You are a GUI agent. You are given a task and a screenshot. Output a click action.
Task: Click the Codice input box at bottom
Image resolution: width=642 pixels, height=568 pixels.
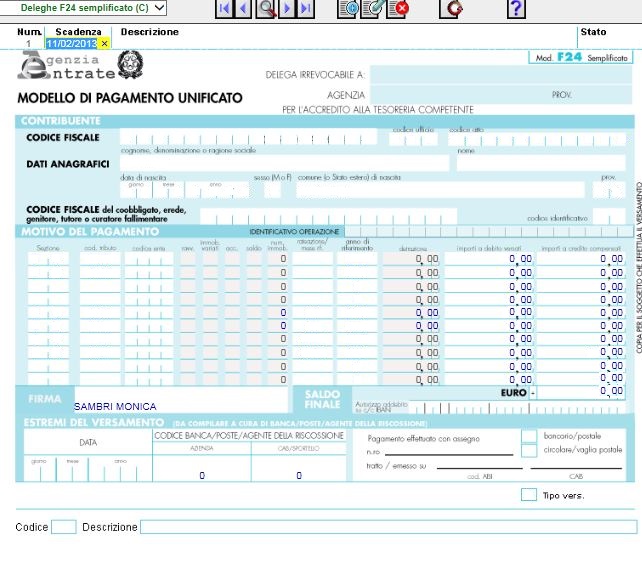[63, 527]
